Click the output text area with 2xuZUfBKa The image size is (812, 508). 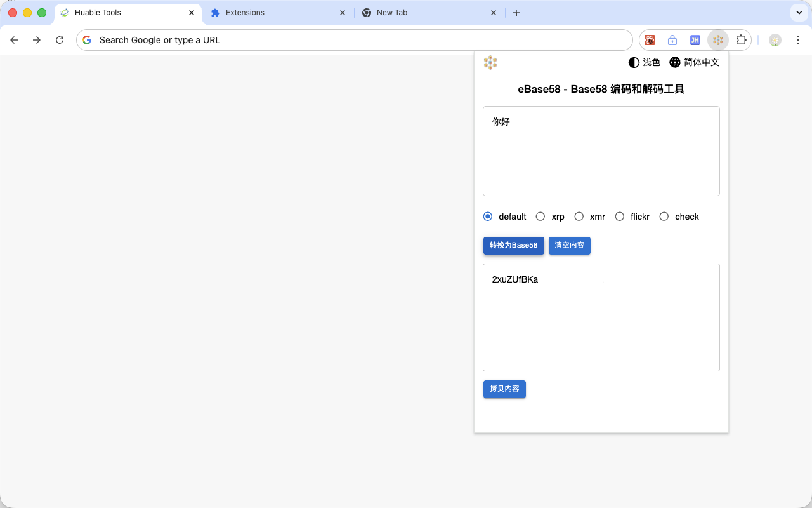(601, 317)
